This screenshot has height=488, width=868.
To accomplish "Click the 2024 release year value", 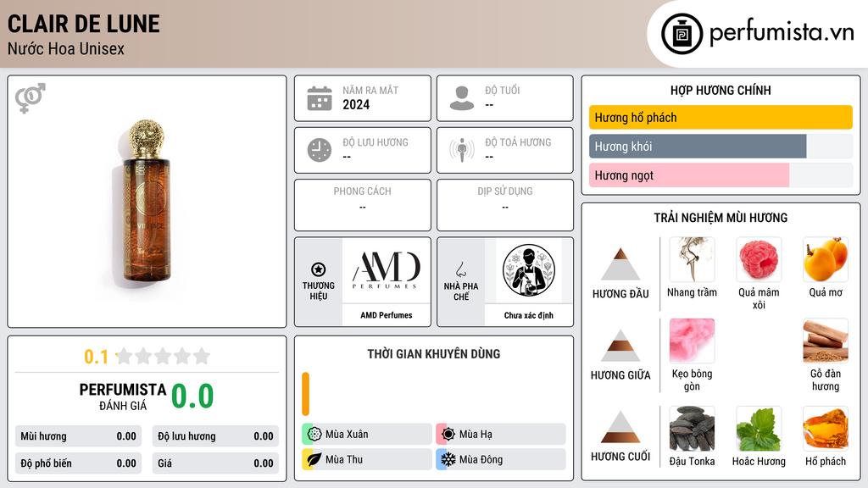I will point(356,104).
